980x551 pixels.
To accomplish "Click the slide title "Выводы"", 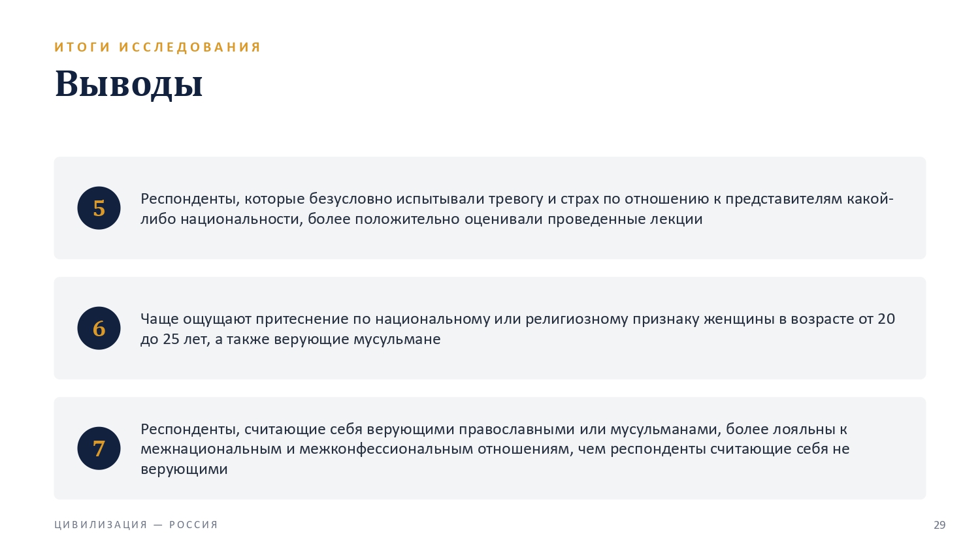I will [x=129, y=85].
